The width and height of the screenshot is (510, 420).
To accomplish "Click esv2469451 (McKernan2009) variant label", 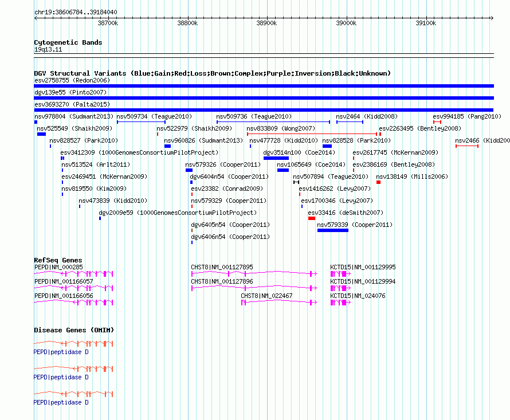I will (x=104, y=176).
